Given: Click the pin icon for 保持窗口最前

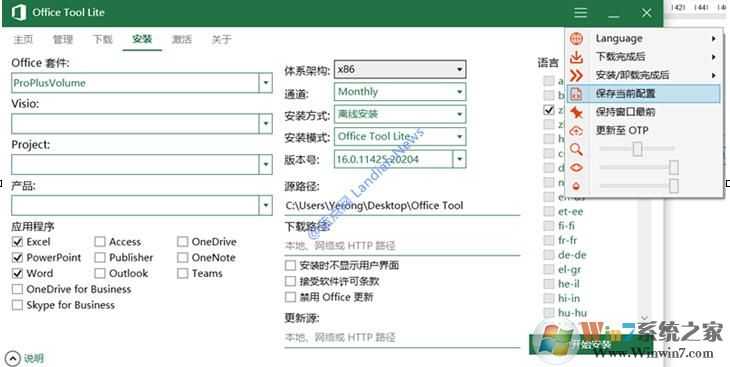Looking at the screenshot, I should point(576,112).
